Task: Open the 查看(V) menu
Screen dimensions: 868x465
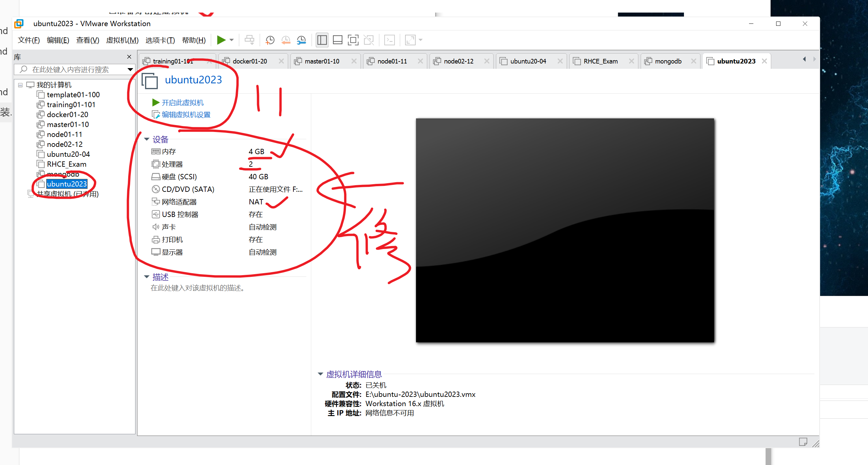Action: click(88, 40)
